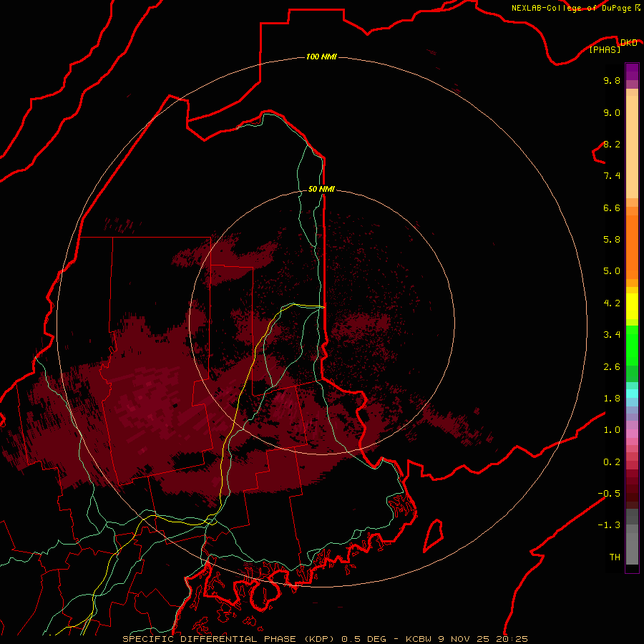Pick the 6.6 scale label
Viewport: 644px width, 644px height.
pyautogui.click(x=612, y=208)
